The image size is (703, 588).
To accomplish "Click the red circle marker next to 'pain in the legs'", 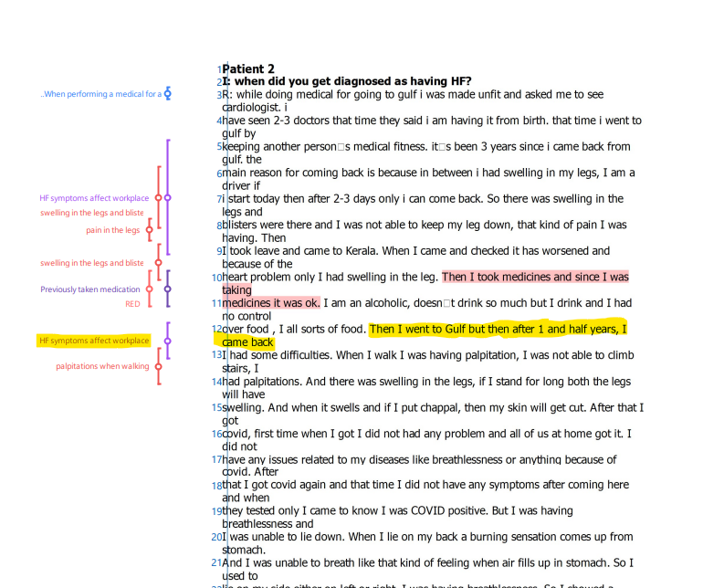I will [x=148, y=230].
